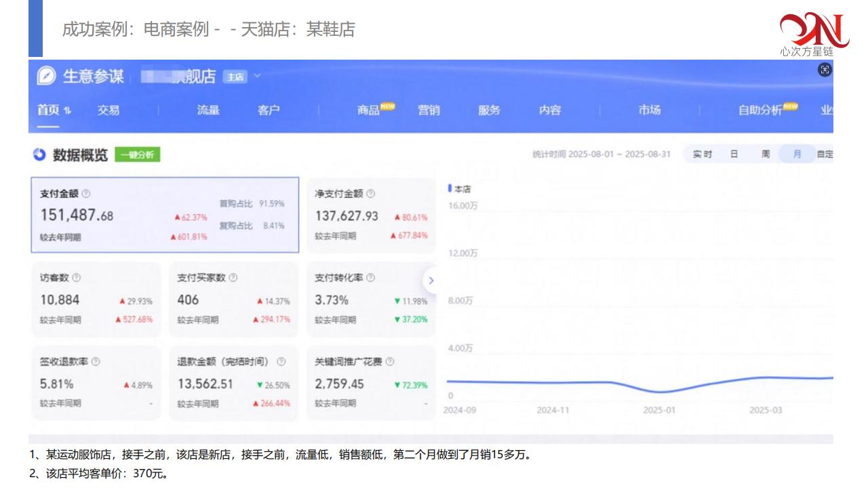
Task: Click the 本店 chart legend marker
Action: (x=450, y=189)
